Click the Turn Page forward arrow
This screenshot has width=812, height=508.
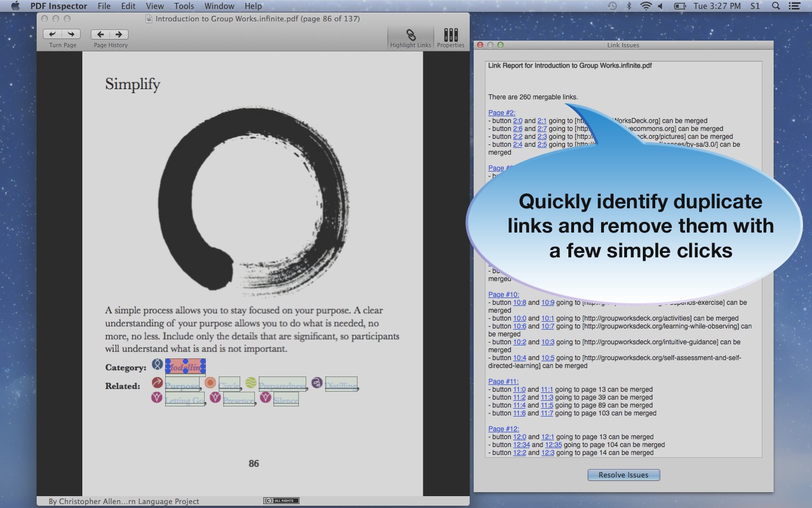[70, 34]
